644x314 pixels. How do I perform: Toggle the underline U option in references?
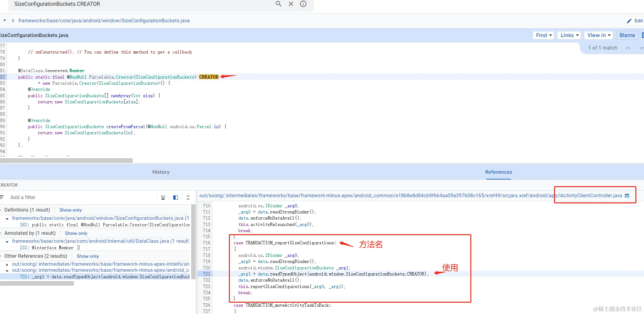tap(163, 198)
